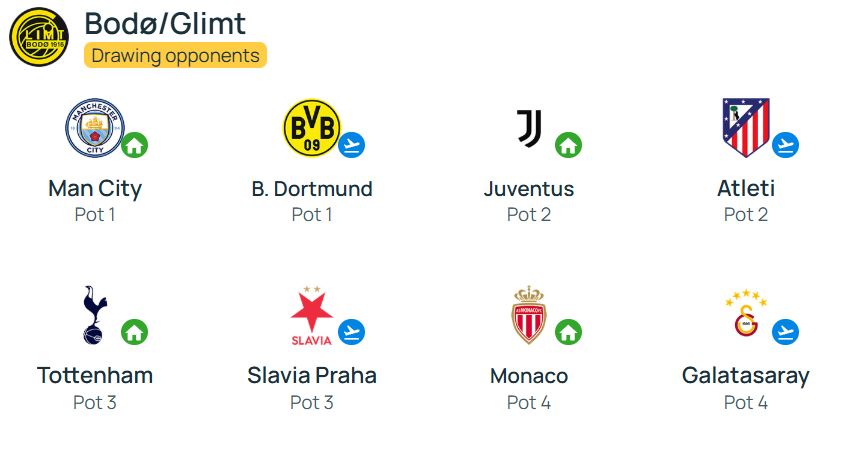Click the green home icon beside Man City
845x449 pixels.
coord(135,145)
